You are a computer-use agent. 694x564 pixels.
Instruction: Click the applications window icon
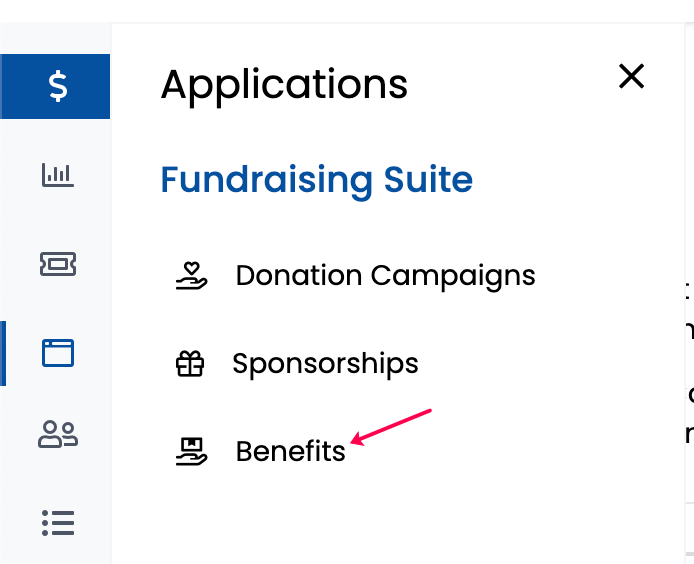(58, 353)
